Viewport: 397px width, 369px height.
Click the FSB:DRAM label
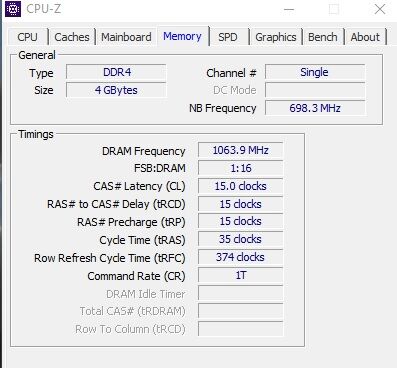click(160, 168)
